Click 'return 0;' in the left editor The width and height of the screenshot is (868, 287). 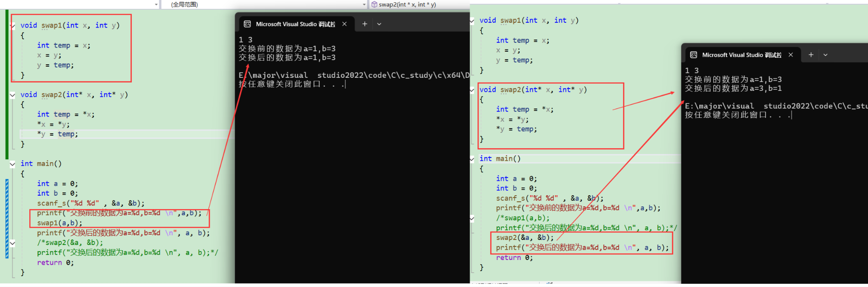55,263
